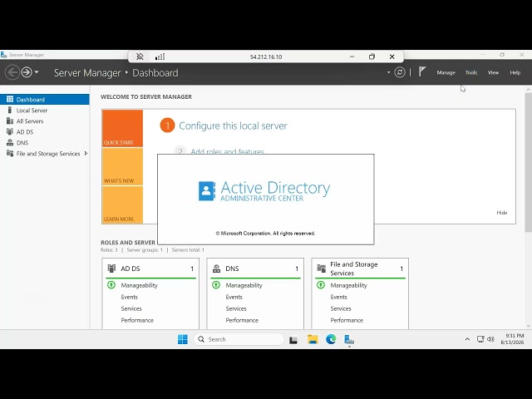Open the dropdown arrow beside the refresh icon

coord(388,72)
